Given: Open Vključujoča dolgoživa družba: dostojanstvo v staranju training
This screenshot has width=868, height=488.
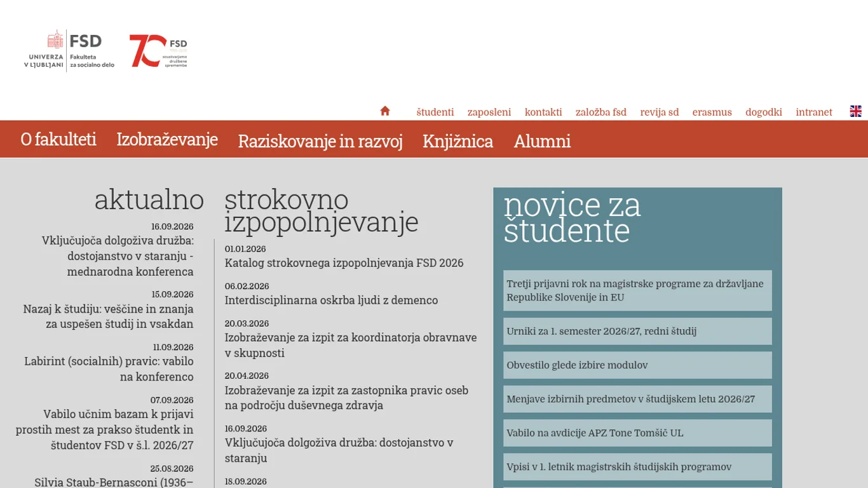Looking at the screenshot, I should (339, 451).
